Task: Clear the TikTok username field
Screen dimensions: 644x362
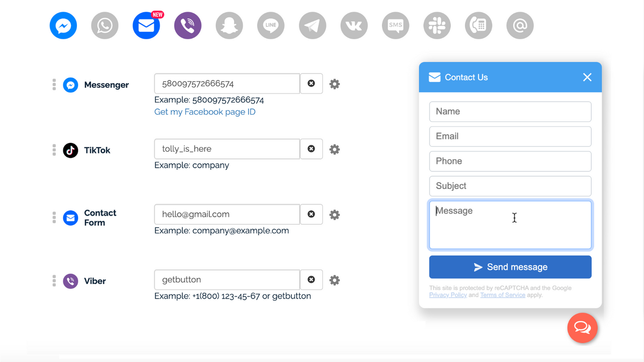Action: [311, 149]
